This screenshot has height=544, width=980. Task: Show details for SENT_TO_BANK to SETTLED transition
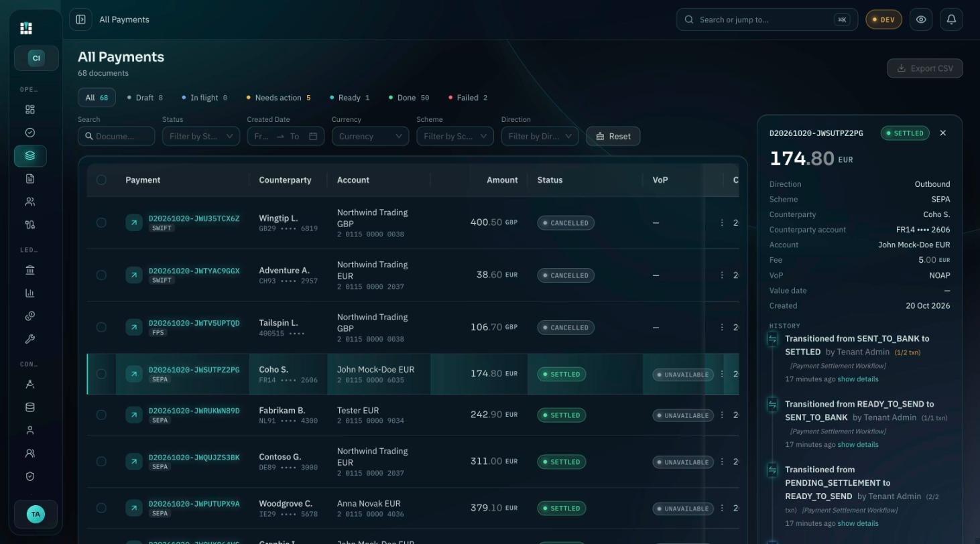pos(858,379)
